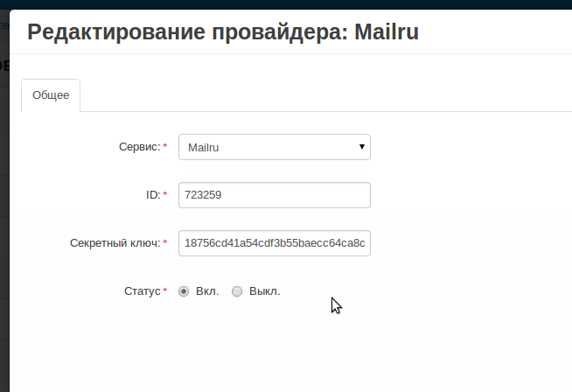Click the required asterisk after Секретный ключ
572x392 pixels.
(x=165, y=244)
